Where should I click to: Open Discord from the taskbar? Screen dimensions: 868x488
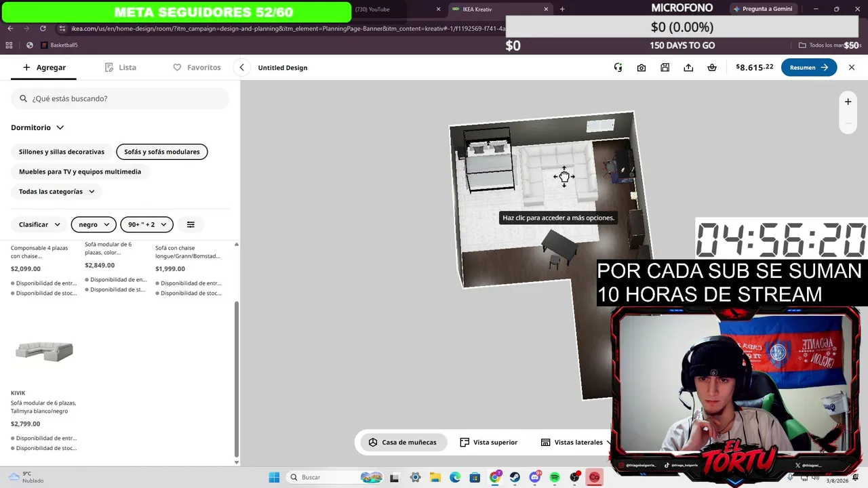[x=535, y=477]
